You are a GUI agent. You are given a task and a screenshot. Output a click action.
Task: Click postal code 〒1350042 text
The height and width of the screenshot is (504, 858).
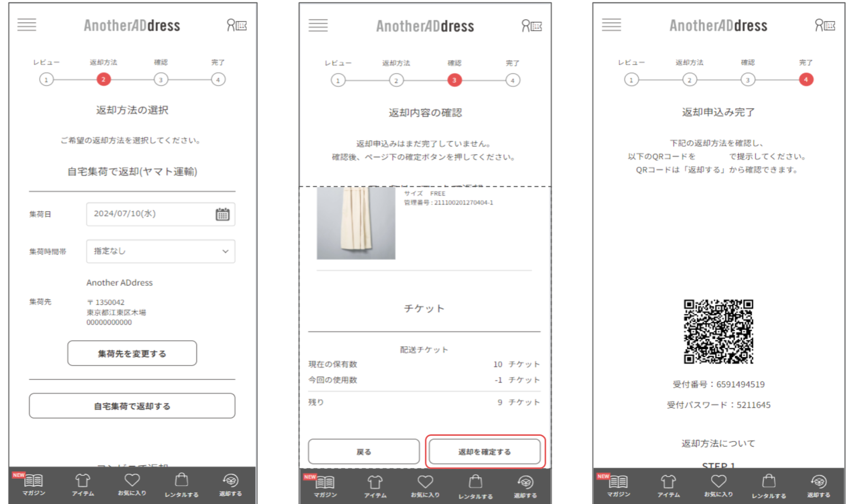[x=106, y=302]
